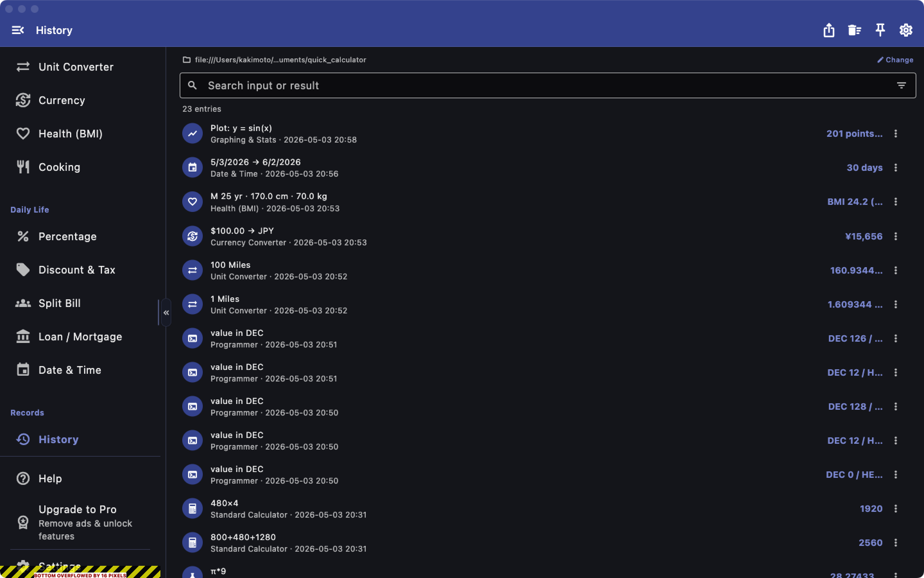Click the currency icon of $100.00 → JPY entry

pos(193,236)
